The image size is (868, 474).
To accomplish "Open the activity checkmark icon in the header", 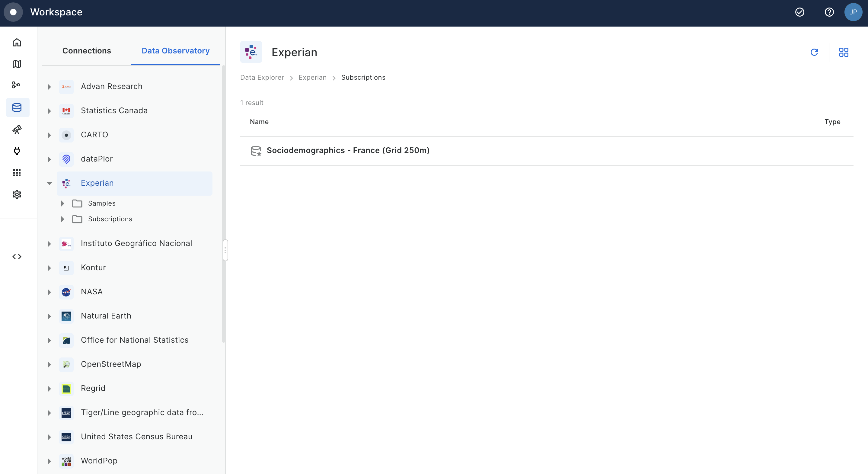I will 799,12.
